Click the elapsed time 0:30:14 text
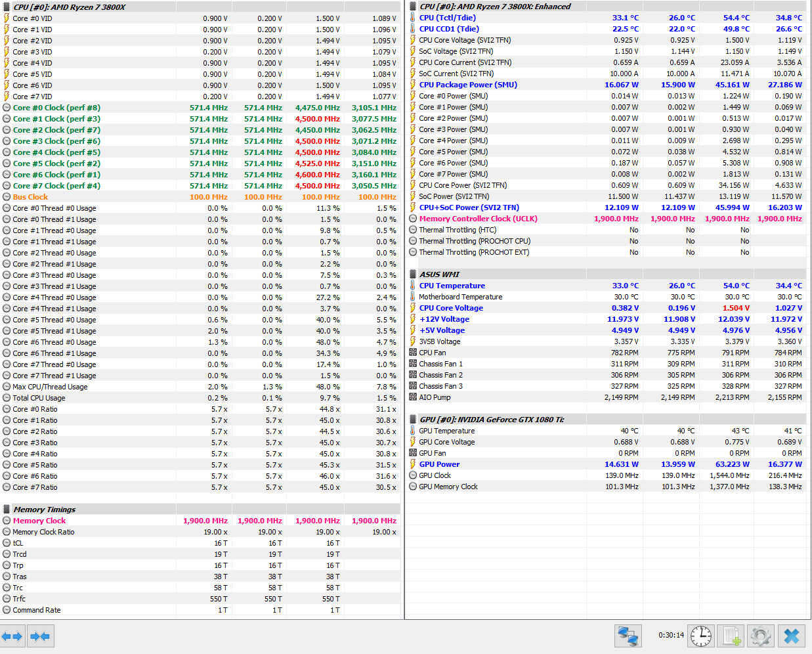Image resolution: width=812 pixels, height=654 pixels. click(x=671, y=635)
